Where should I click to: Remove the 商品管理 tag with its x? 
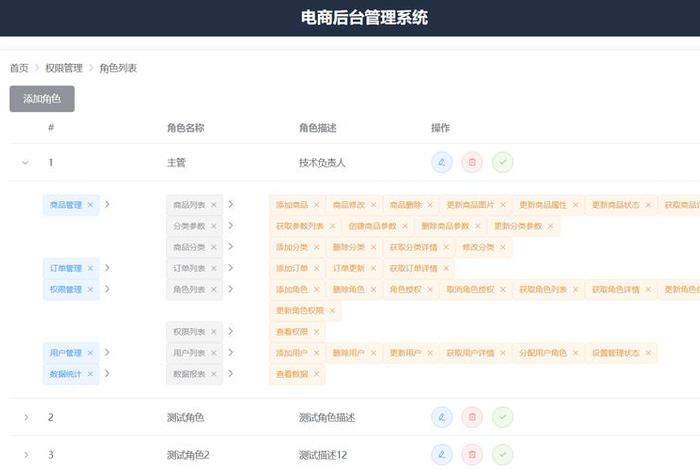click(90, 205)
